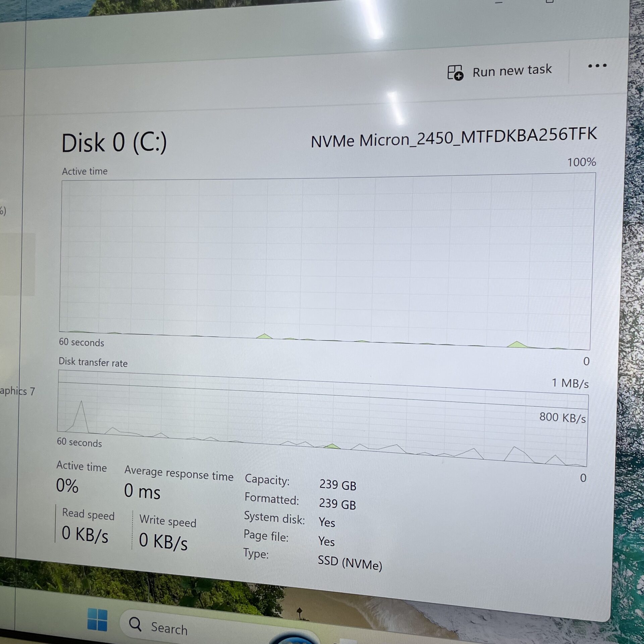
Task: Click the 100% scale label on the graph
Action: [582, 162]
